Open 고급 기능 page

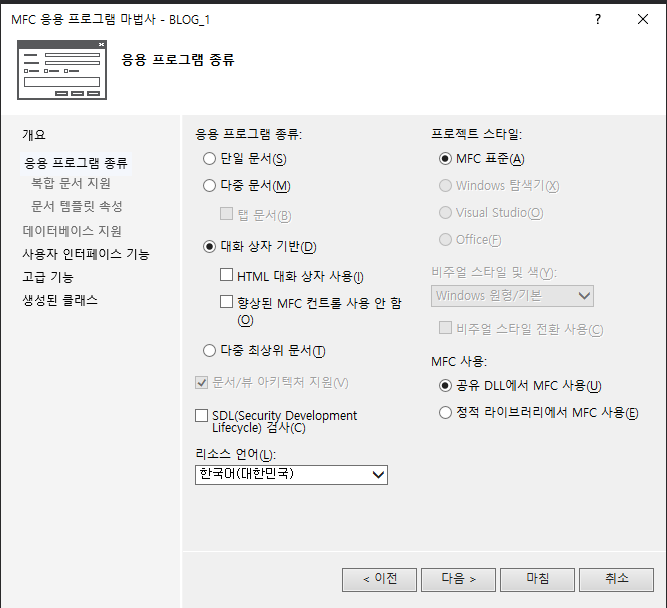pos(48,277)
